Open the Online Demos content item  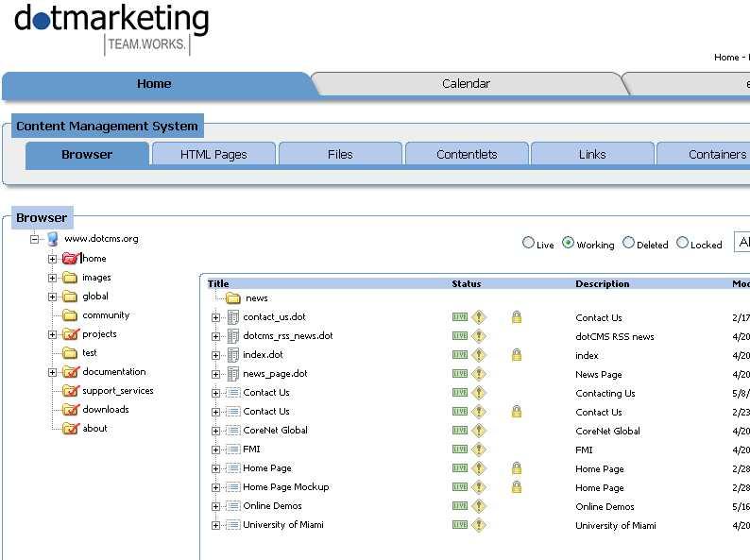(x=272, y=506)
